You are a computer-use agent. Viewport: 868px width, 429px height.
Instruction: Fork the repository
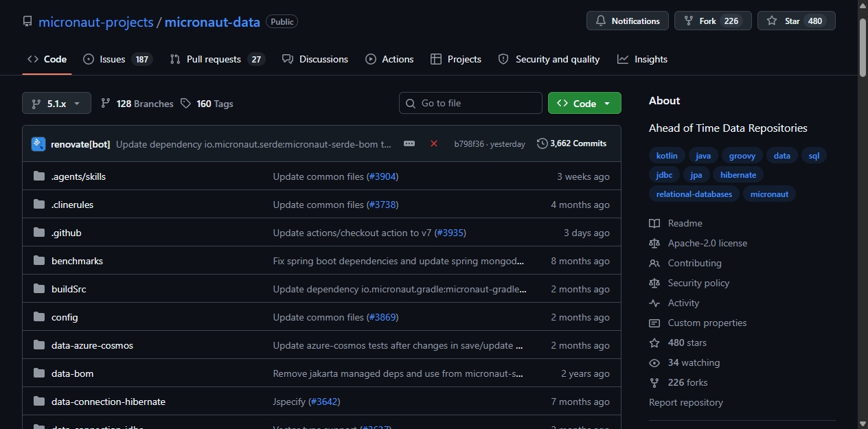click(713, 21)
